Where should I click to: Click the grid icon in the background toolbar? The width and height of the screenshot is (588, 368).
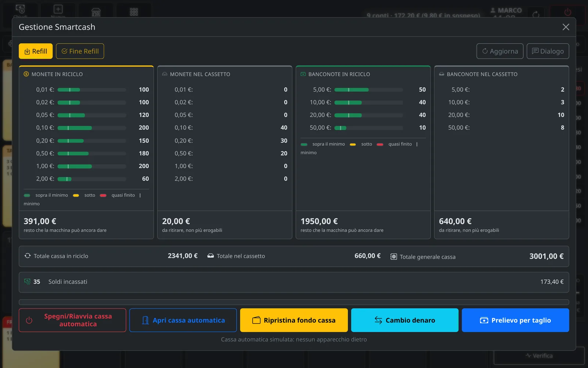134,12
